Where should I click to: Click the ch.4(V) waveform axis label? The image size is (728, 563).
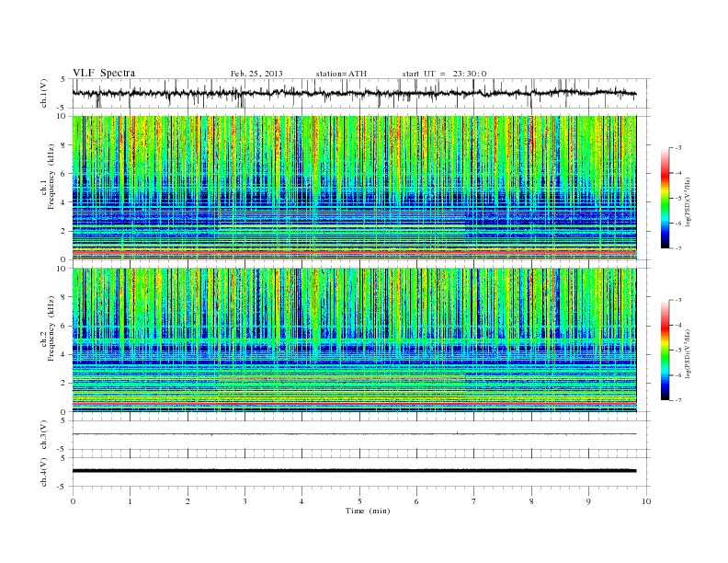tap(43, 472)
